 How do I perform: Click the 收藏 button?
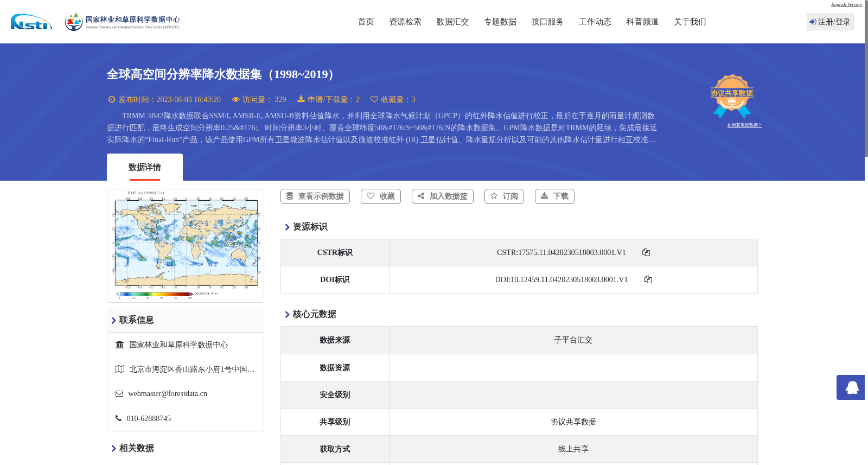tap(381, 196)
